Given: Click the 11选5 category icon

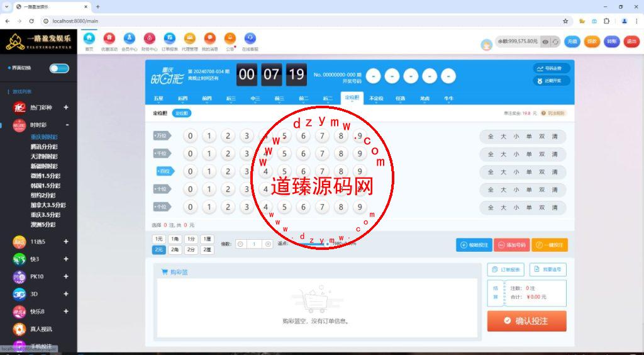Looking at the screenshot, I should pos(19,242).
